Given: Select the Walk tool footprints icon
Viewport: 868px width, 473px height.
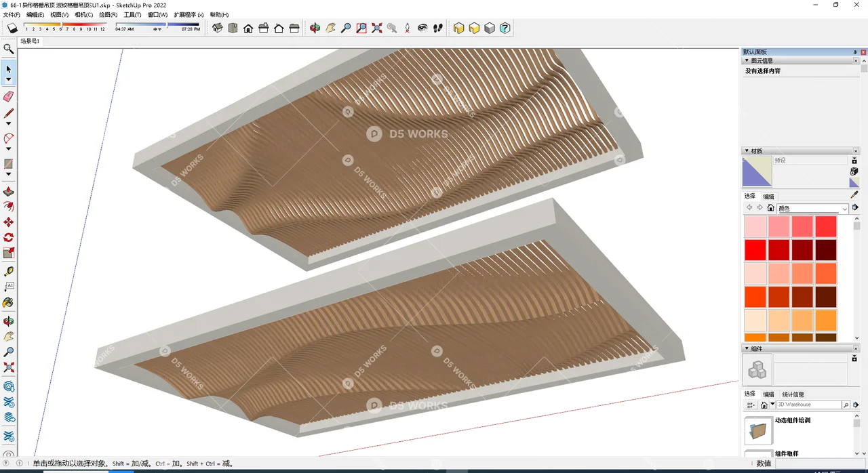Looking at the screenshot, I should point(437,28).
